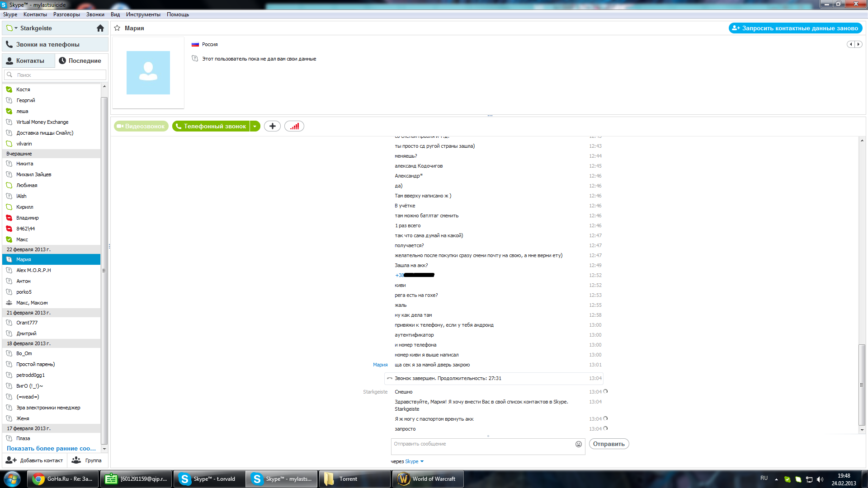Screen dimensions: 868x488
Task: Click into the Отправить сообщение text field
Action: click(x=481, y=446)
